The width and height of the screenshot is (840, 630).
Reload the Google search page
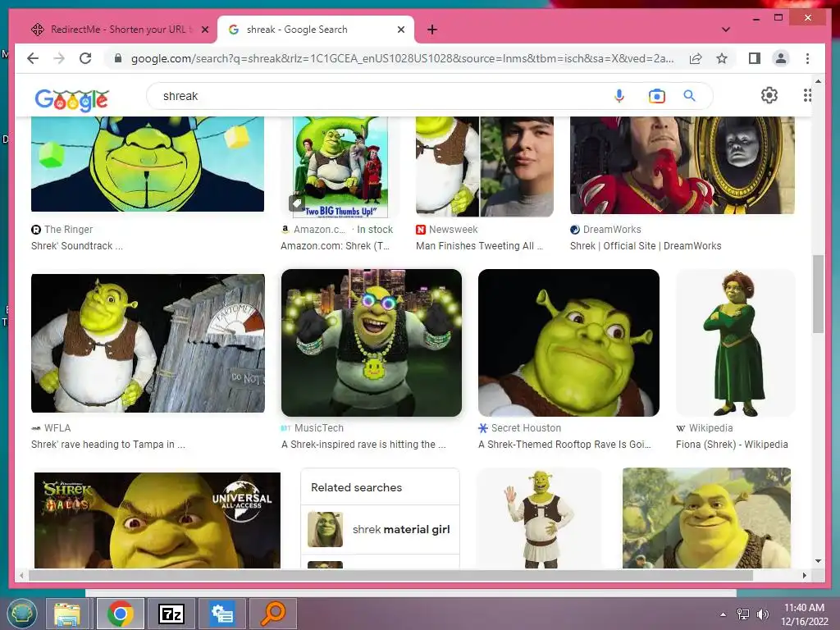point(85,58)
